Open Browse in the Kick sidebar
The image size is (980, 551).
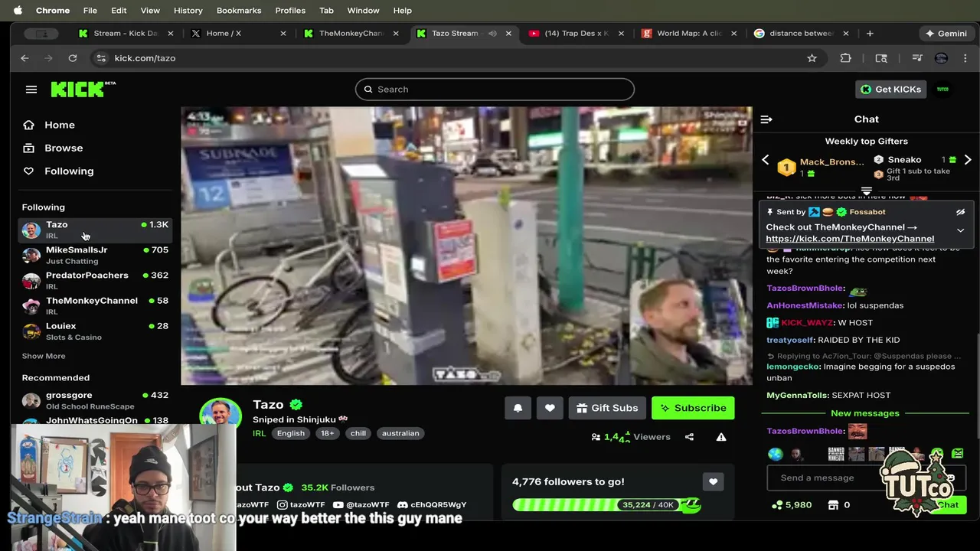point(53,148)
